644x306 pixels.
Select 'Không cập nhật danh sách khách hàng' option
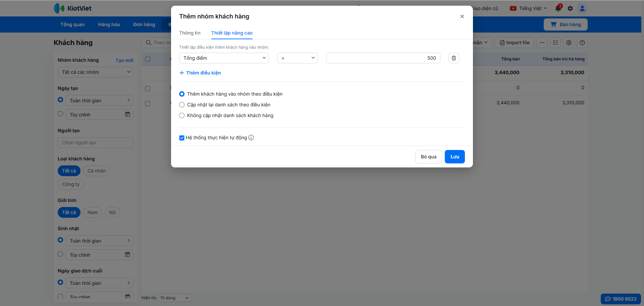(182, 115)
